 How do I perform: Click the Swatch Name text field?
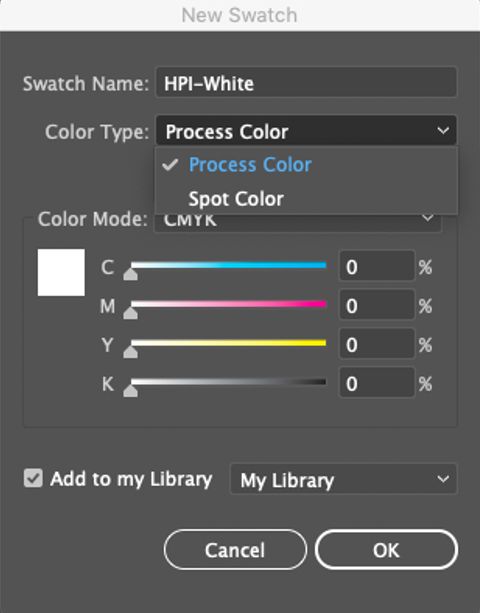[x=306, y=82]
